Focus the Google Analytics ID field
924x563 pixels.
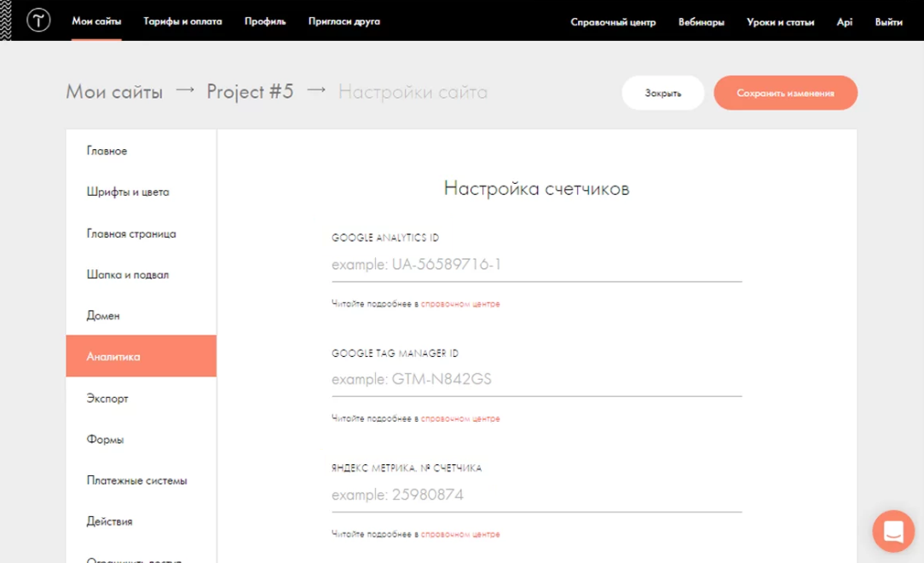pos(536,265)
